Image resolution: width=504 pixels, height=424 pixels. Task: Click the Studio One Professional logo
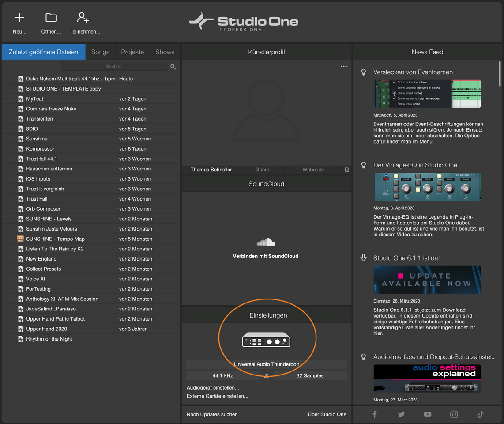point(243,22)
